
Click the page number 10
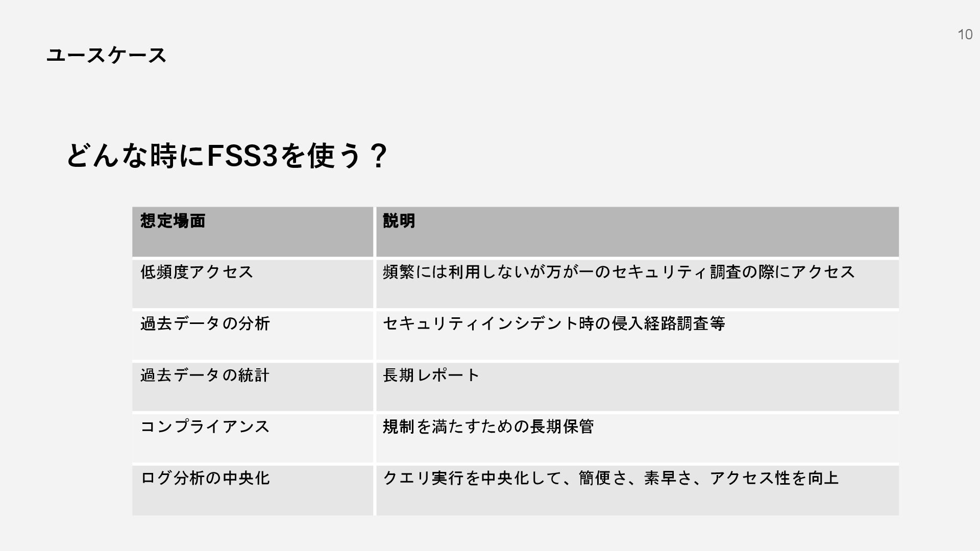coord(965,35)
